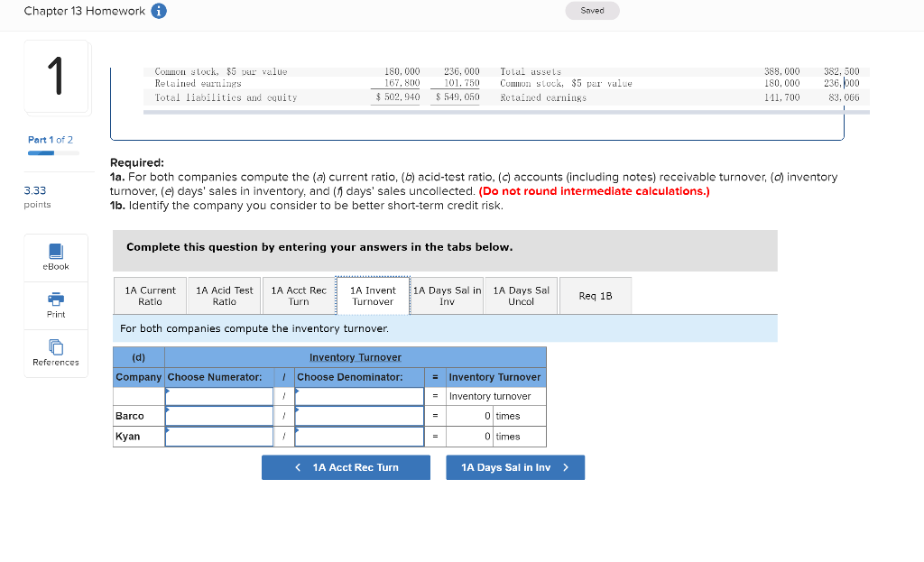Screen dimensions: 924x562
Task: Click the horizontal scrollbar under the balance sheet table
Action: click(x=506, y=112)
